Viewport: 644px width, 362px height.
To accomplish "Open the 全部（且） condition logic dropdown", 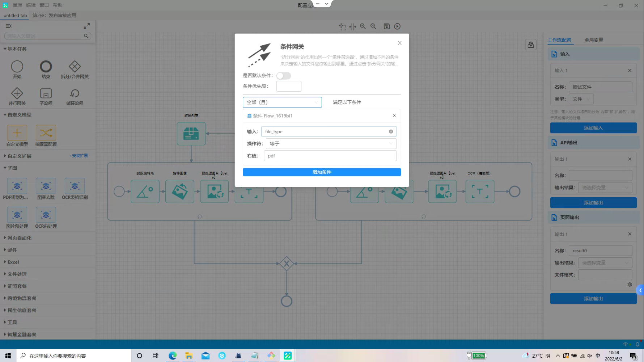I will point(282,102).
